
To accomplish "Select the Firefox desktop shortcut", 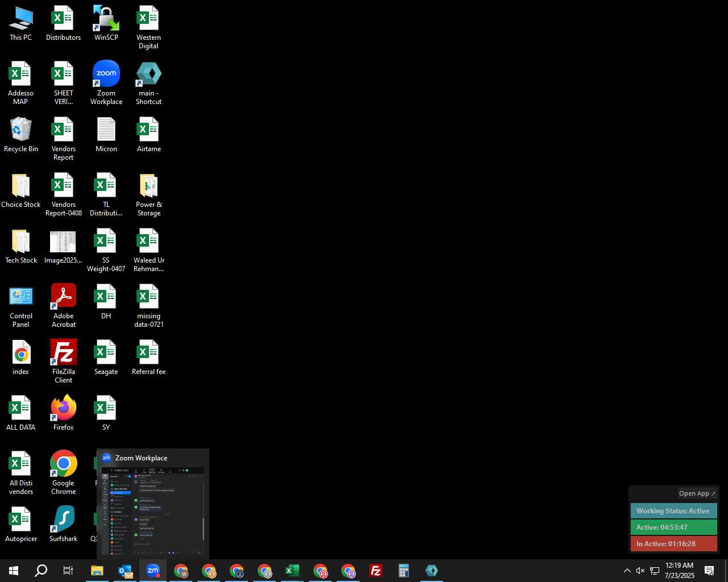I will [x=63, y=414].
